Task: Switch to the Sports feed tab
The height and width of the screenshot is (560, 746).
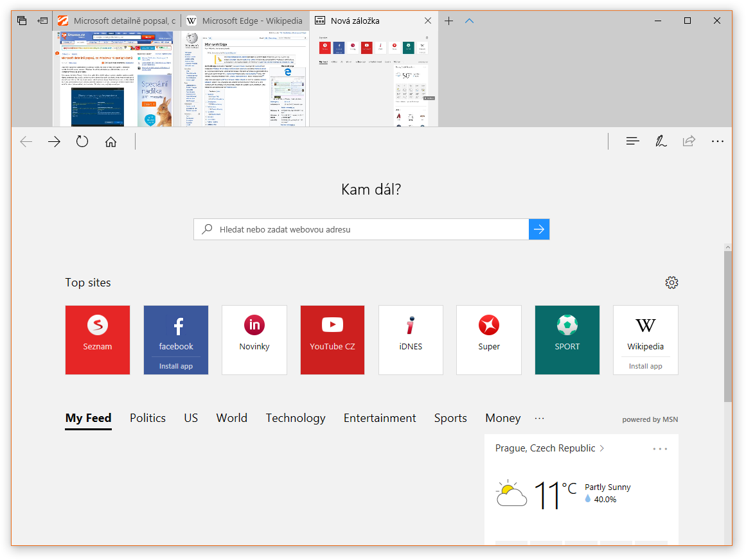Action: [450, 418]
